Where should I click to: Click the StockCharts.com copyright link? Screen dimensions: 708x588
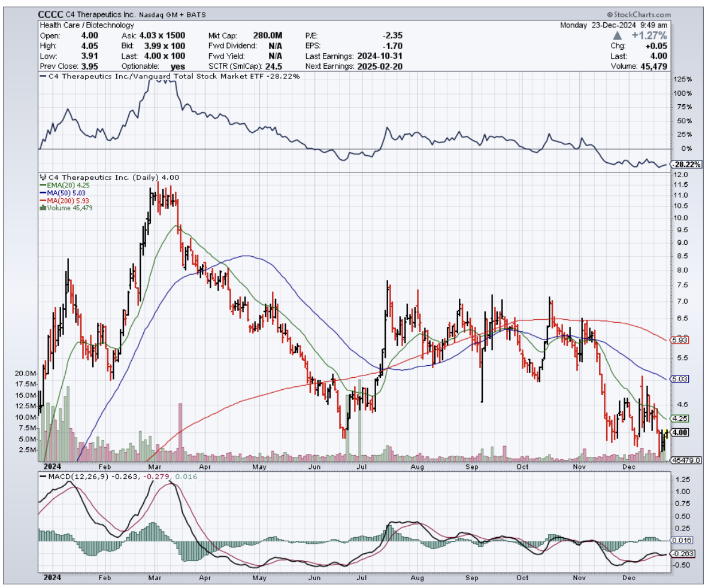tap(637, 14)
